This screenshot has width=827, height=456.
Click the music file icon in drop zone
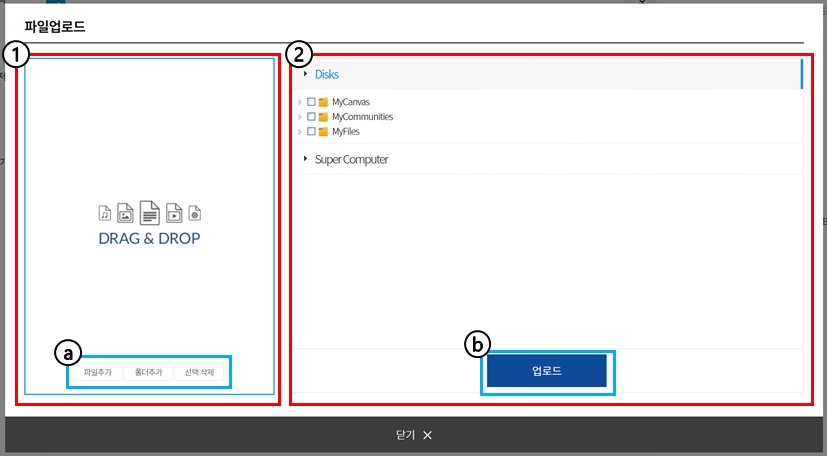[x=104, y=213]
